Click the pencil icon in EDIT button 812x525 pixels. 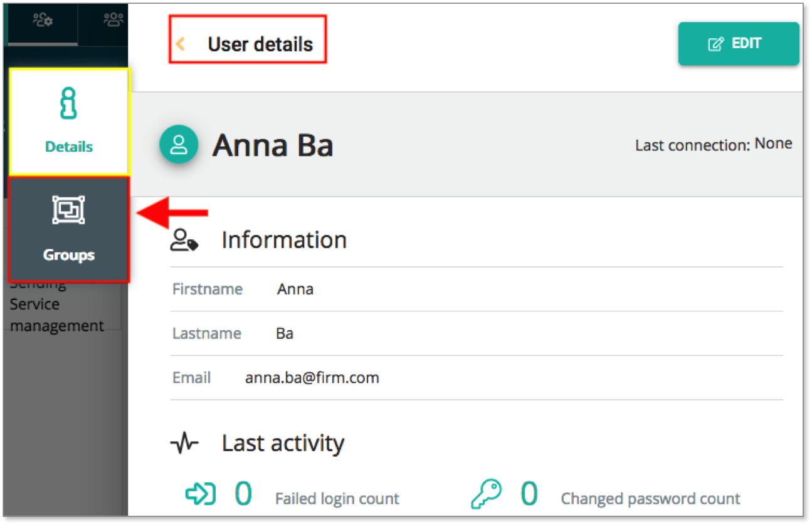tap(715, 44)
